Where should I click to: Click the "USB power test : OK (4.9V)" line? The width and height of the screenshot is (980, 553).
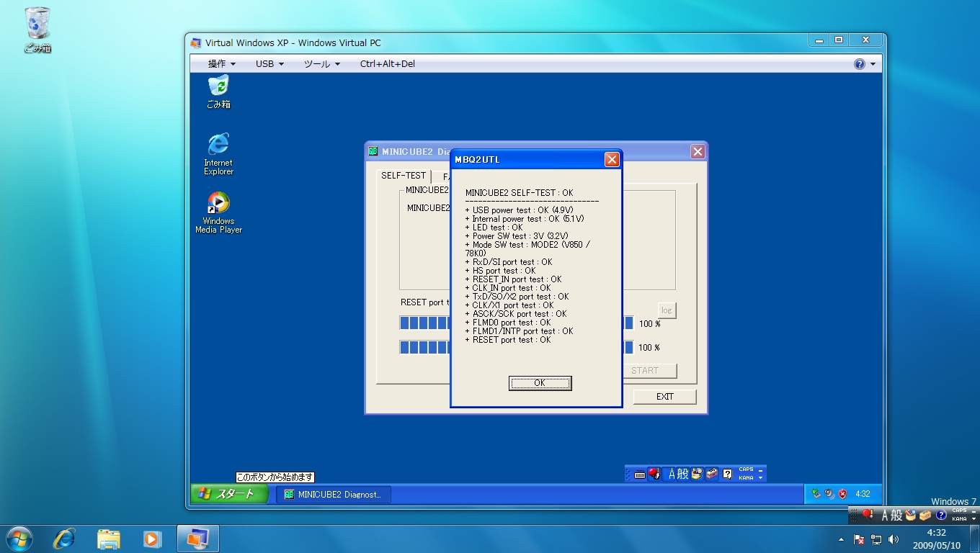(519, 210)
